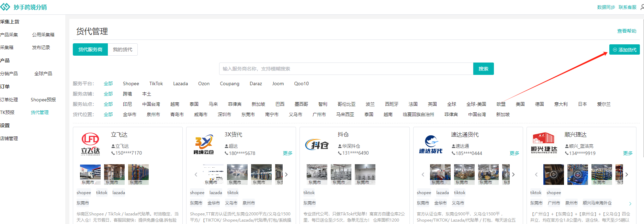Filter 服务平台 by Coupang

coord(229,83)
